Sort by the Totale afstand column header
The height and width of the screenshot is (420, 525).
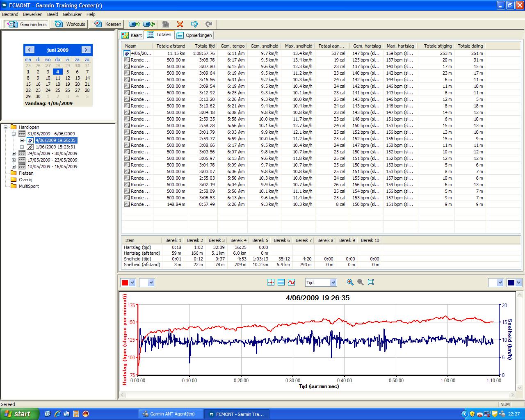[x=171, y=46]
